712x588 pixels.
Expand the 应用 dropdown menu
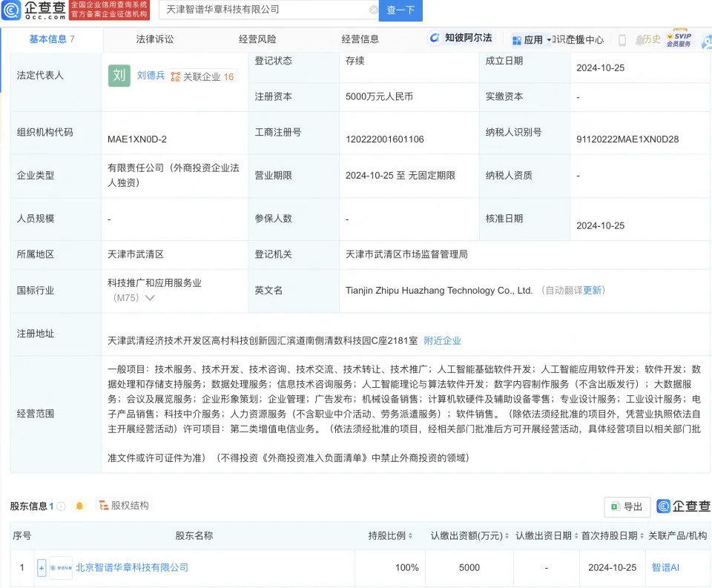pyautogui.click(x=531, y=40)
